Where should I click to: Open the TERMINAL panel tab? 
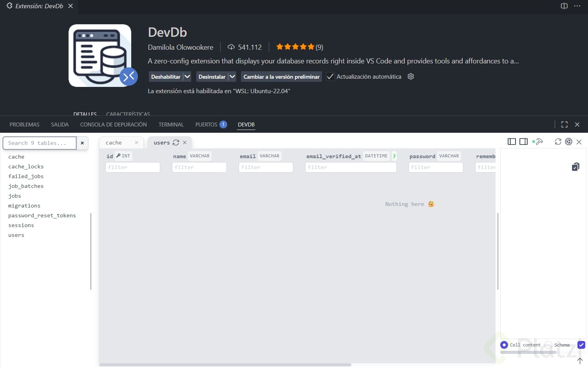coord(171,124)
